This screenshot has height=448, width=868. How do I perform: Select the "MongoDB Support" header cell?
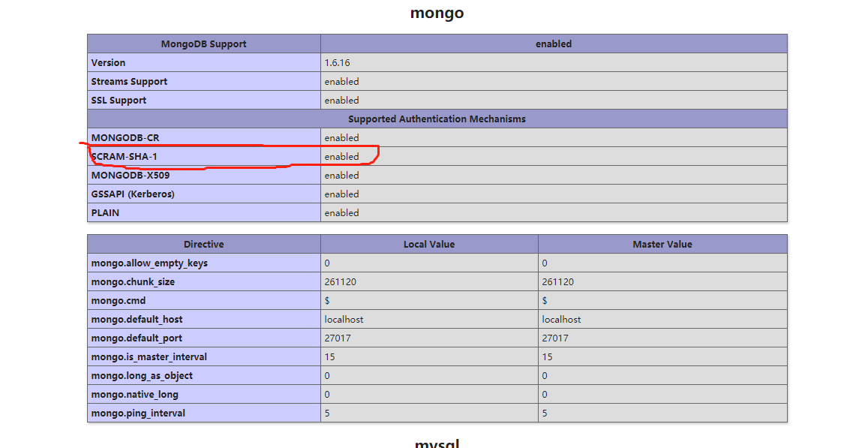pyautogui.click(x=204, y=44)
